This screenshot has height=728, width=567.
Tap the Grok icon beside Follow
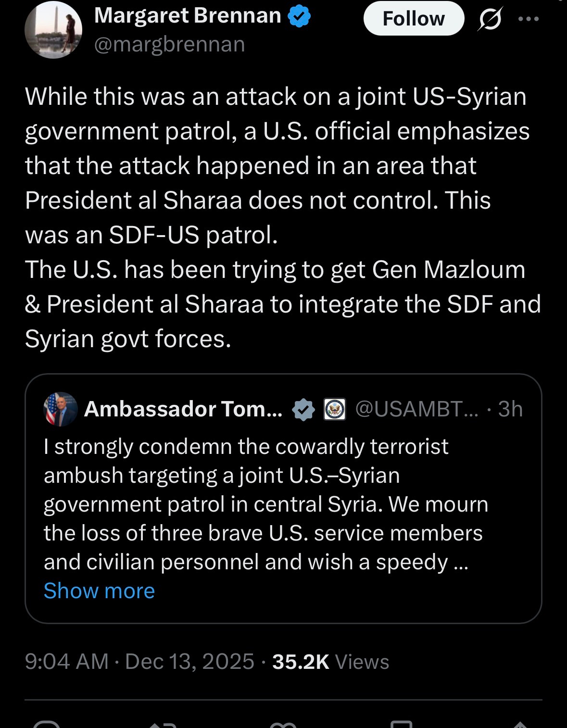[490, 20]
